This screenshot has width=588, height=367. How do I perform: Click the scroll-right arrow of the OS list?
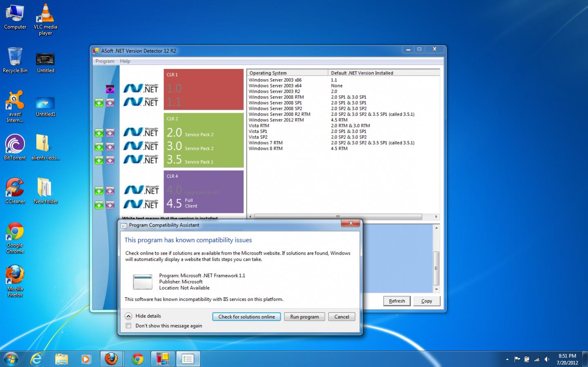pos(436,216)
